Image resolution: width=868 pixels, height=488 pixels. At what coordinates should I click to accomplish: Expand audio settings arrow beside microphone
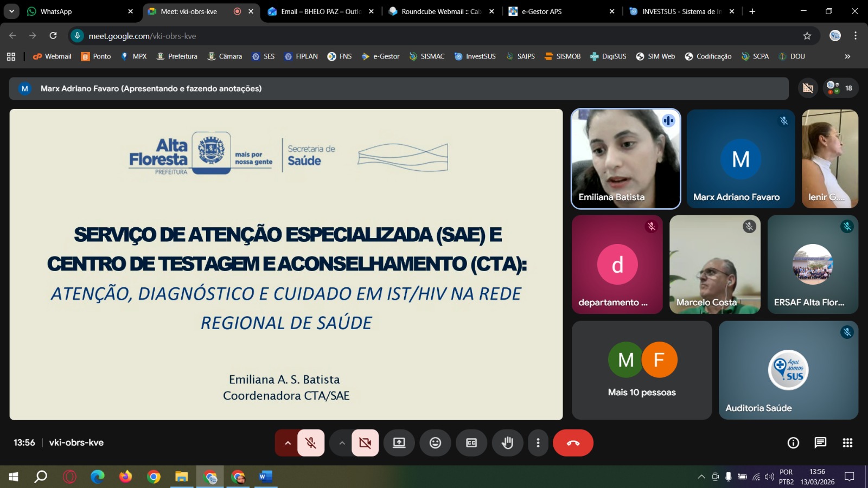point(288,443)
